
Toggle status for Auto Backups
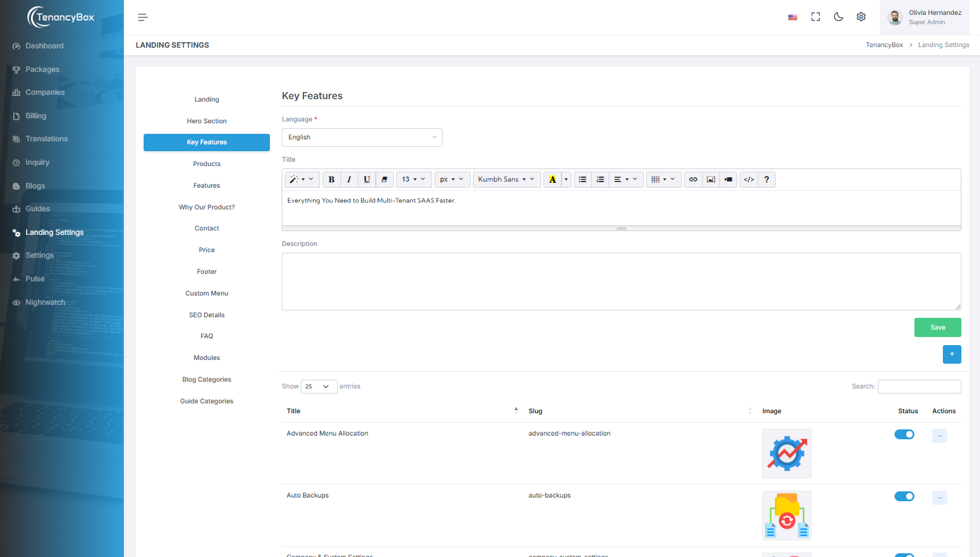pyautogui.click(x=904, y=496)
